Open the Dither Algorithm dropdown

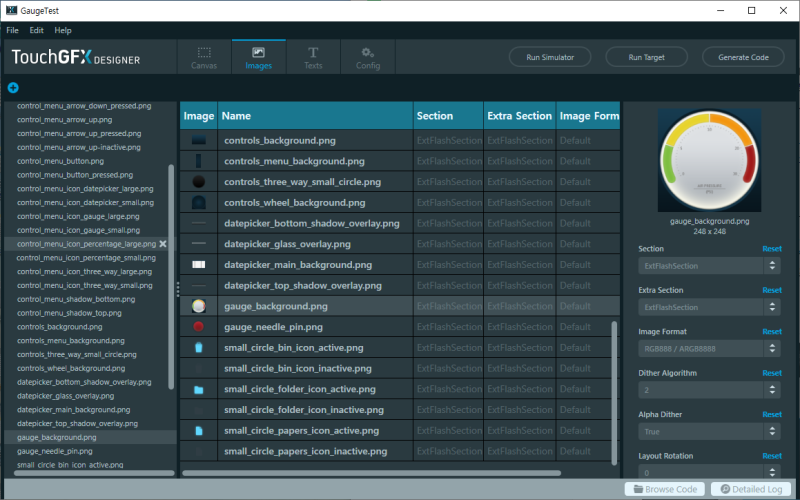(709, 390)
